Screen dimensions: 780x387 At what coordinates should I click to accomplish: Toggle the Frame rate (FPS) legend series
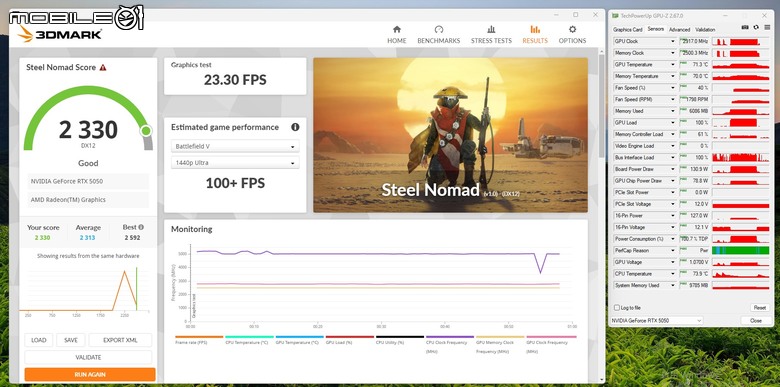[199, 340]
